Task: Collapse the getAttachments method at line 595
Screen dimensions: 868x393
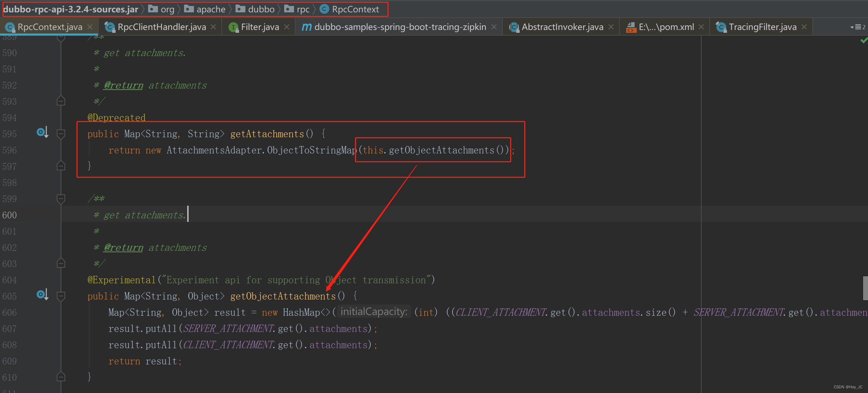Action: click(61, 134)
